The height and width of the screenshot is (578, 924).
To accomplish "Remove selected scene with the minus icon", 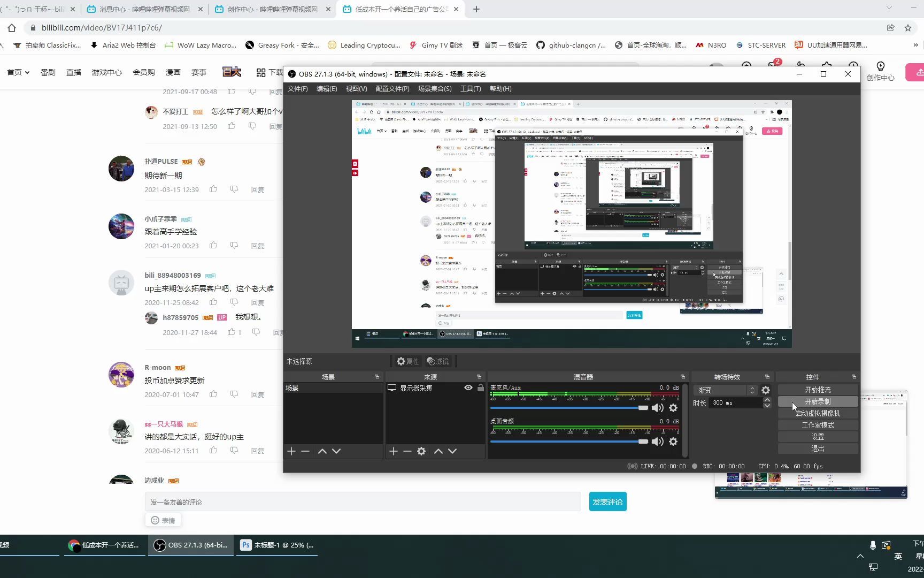I will 305,451.
